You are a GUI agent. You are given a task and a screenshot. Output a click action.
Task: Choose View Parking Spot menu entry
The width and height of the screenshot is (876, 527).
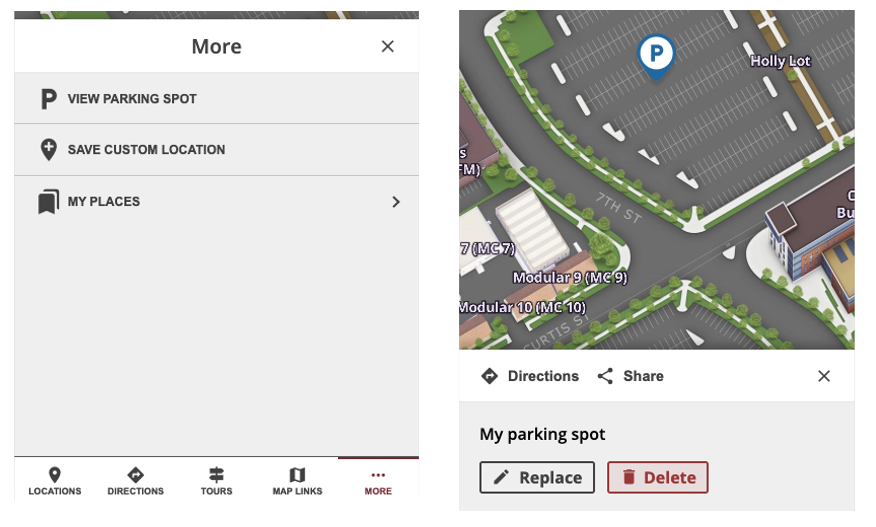pos(132,99)
